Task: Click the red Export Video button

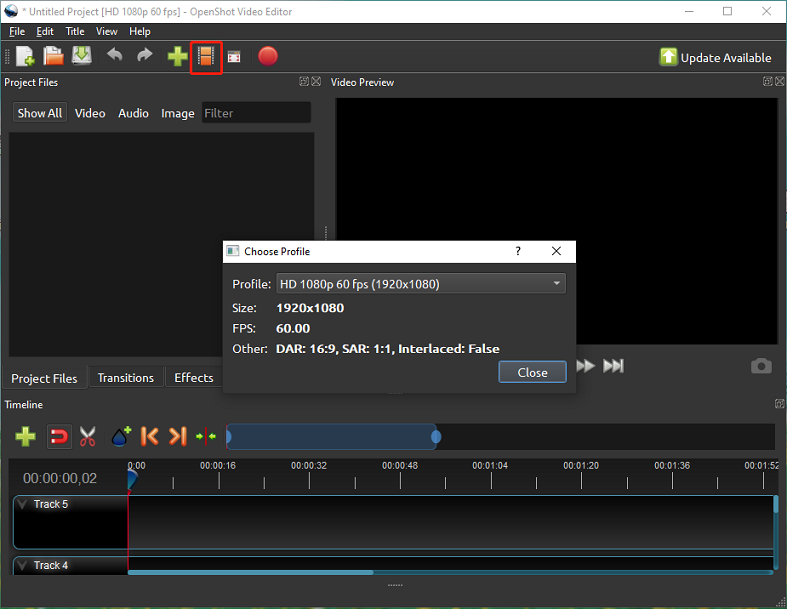Action: click(268, 56)
